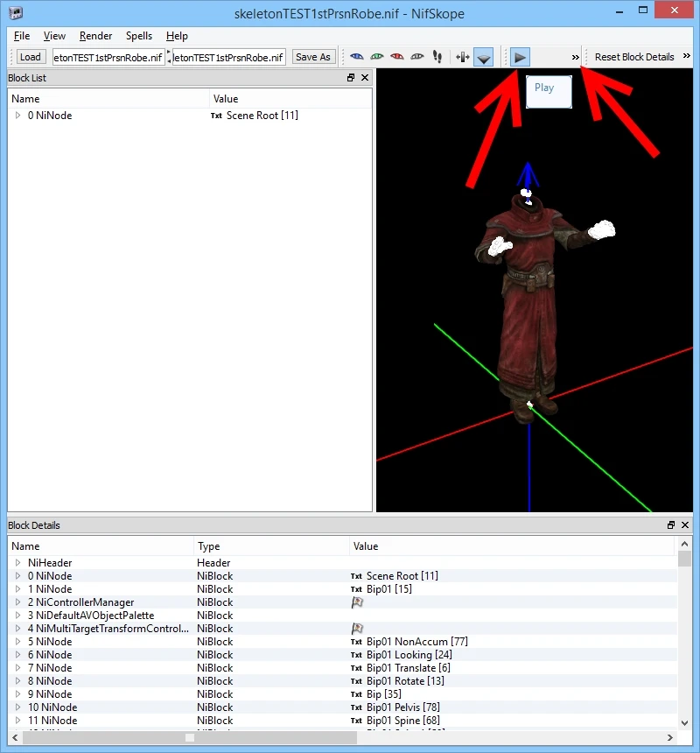Open the Render menu
Image resolution: width=700 pixels, height=753 pixels.
(95, 36)
